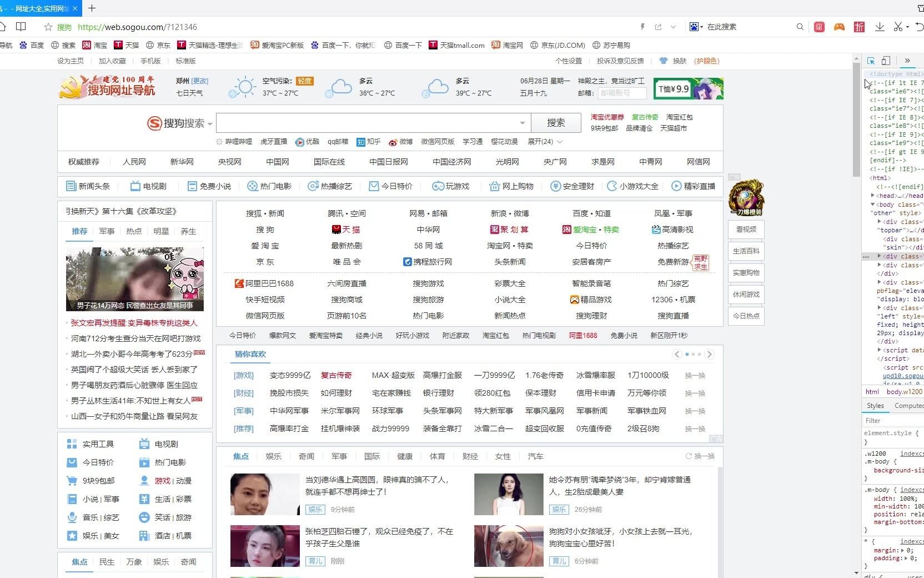Image resolution: width=924 pixels, height=578 pixels.
Task: Bookmark page with the star icon
Action: point(48,27)
